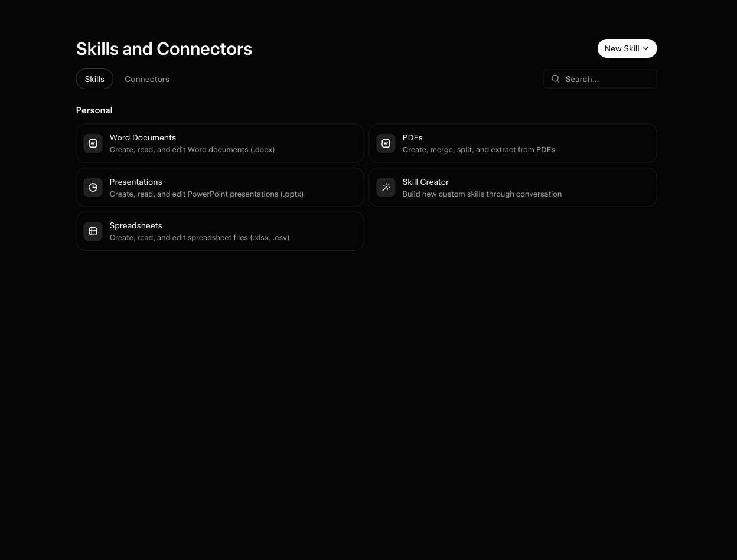Open the Presentations skill title
Screen dimensions: 737x560
136,182
